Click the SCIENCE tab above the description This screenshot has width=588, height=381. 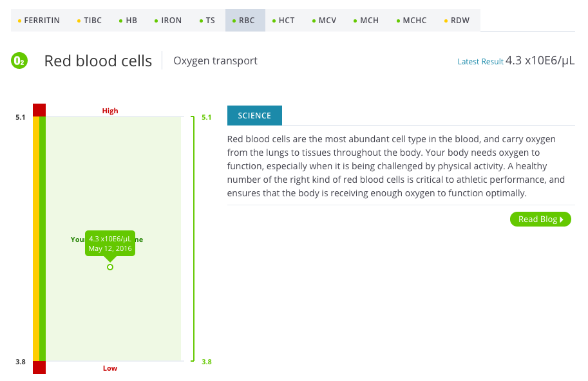pos(254,115)
